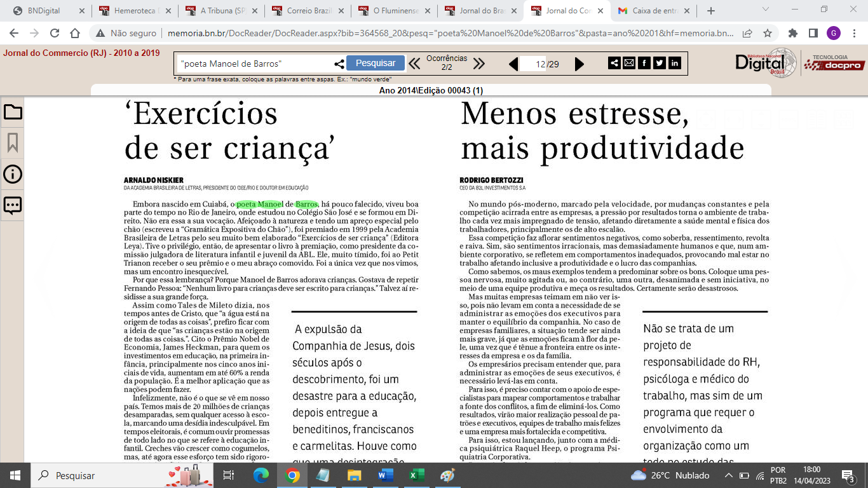Show document information via the circled i icon
Viewport: 868px width, 488px height.
pyautogui.click(x=13, y=174)
